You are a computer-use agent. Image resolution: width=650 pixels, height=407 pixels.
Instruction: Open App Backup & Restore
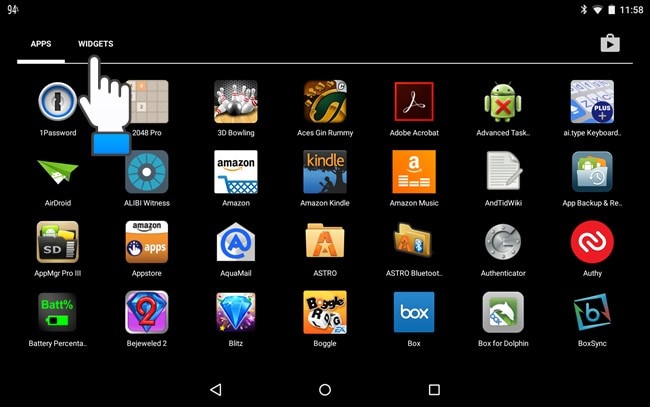(592, 172)
